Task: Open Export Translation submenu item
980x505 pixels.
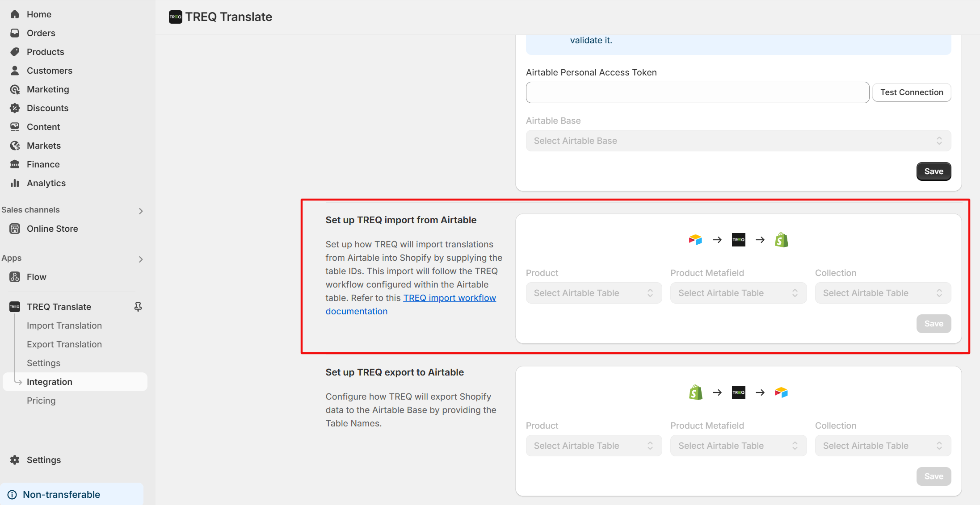Action: [64, 344]
